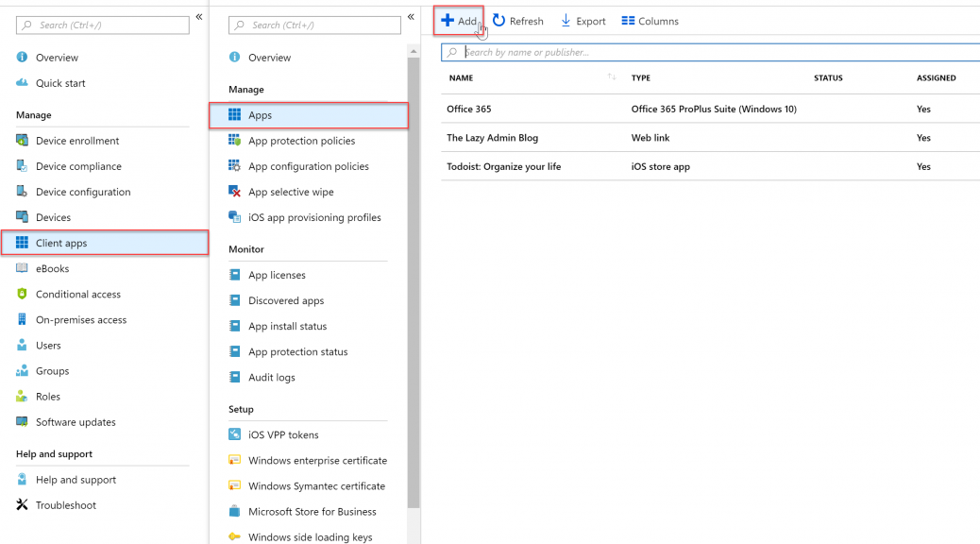The image size is (980, 544).
Task: Click the App protection status icon
Action: tap(234, 352)
